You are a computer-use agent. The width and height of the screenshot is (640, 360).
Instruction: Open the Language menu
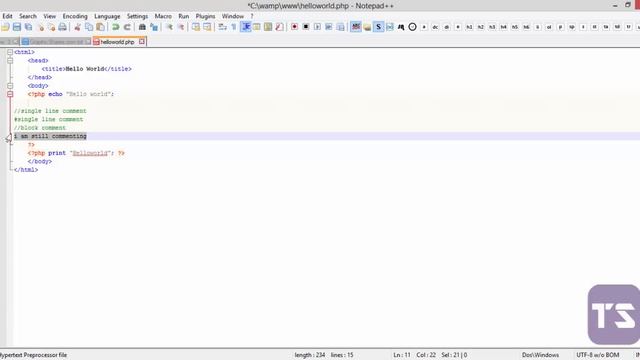tap(107, 16)
